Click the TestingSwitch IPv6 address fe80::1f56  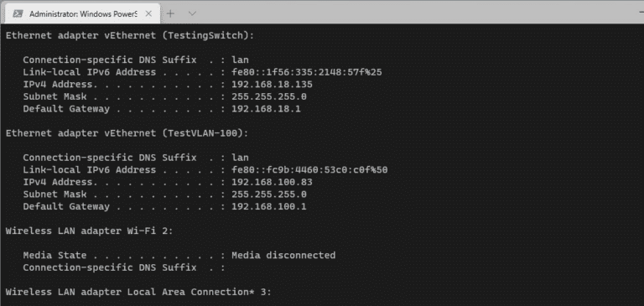(307, 72)
